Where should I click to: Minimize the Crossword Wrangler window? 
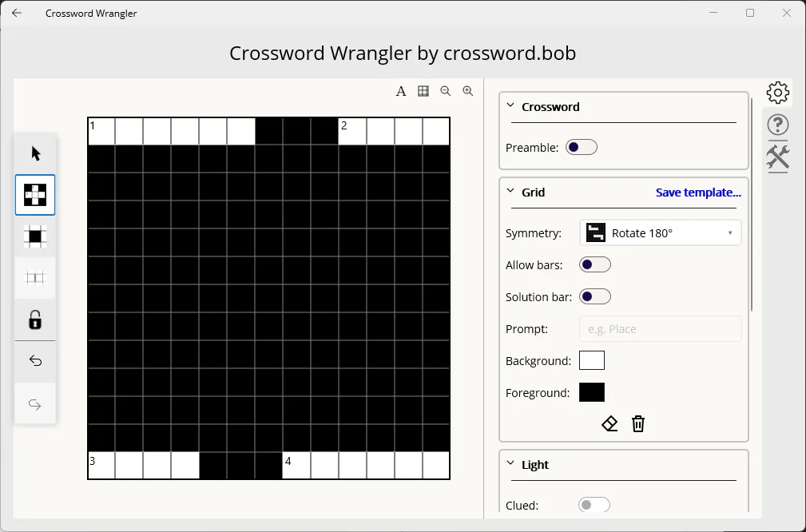(x=713, y=13)
